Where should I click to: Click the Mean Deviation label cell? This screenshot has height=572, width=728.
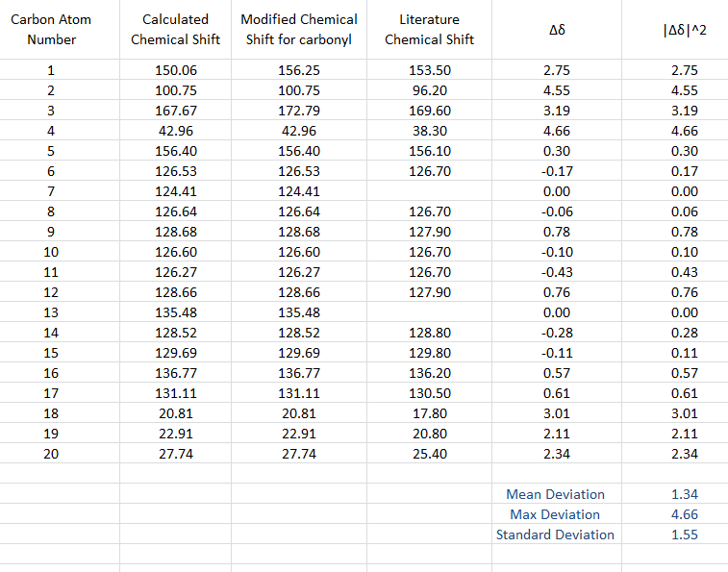[555, 494]
